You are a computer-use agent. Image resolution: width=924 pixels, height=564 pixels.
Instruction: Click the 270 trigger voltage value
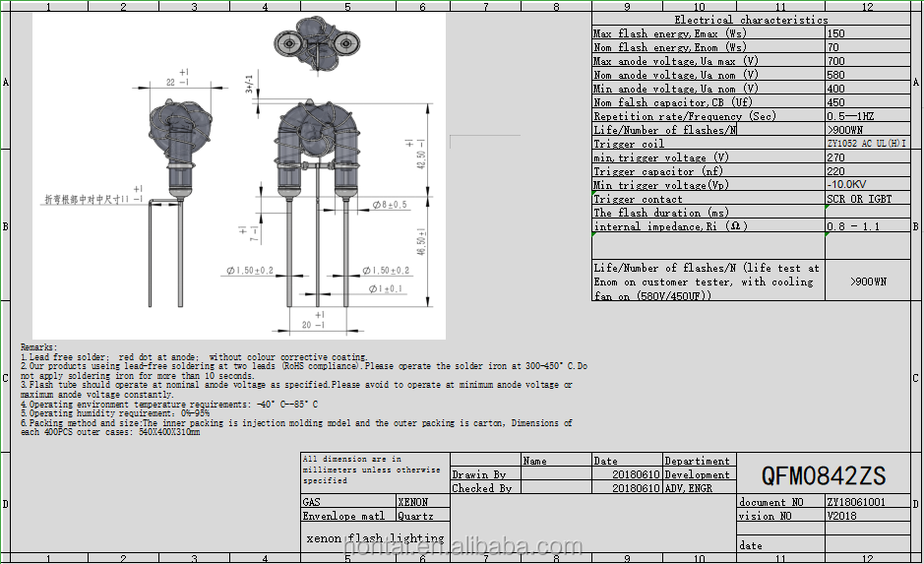(x=835, y=157)
